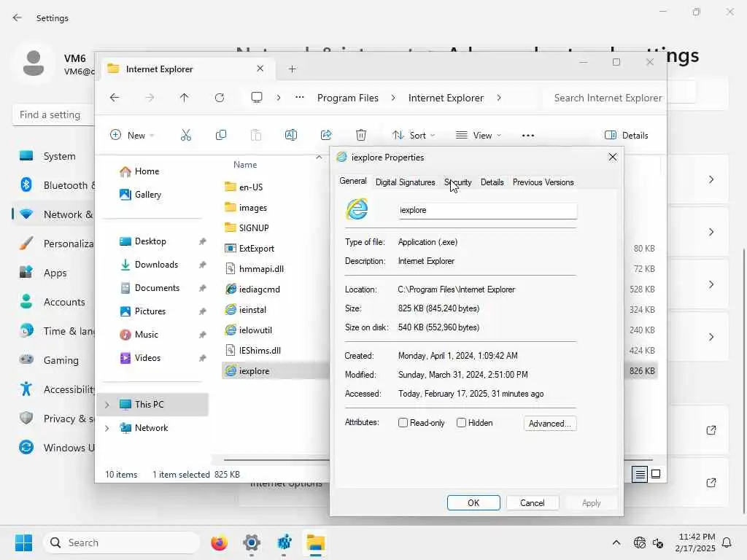Toggle the Hidden attribute checkbox
747x560 pixels.
(x=461, y=422)
